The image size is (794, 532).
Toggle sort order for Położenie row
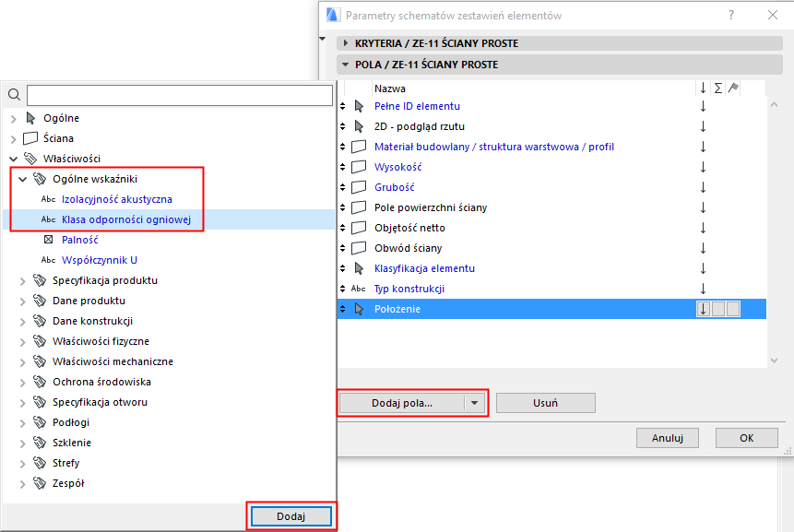(703, 309)
